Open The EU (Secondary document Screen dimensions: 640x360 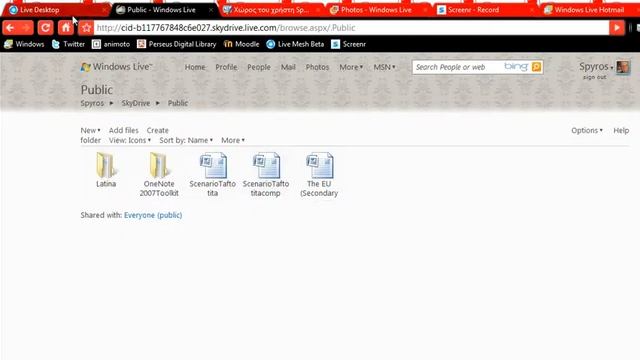pyautogui.click(x=319, y=175)
